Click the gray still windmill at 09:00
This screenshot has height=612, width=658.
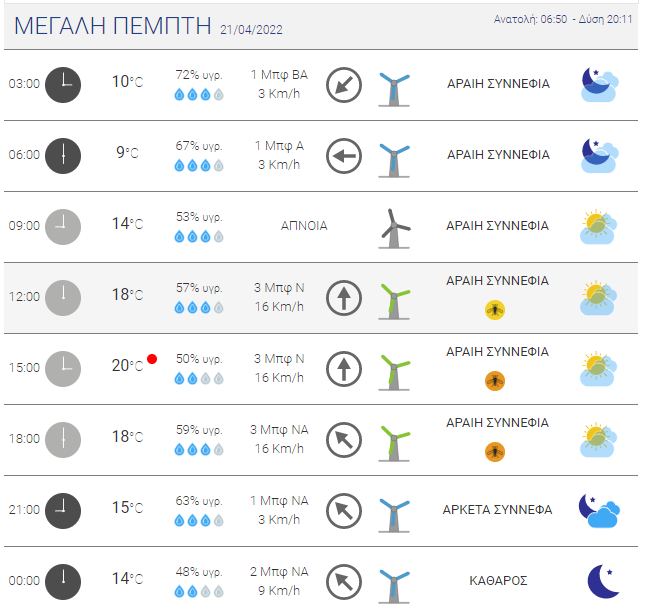click(394, 228)
